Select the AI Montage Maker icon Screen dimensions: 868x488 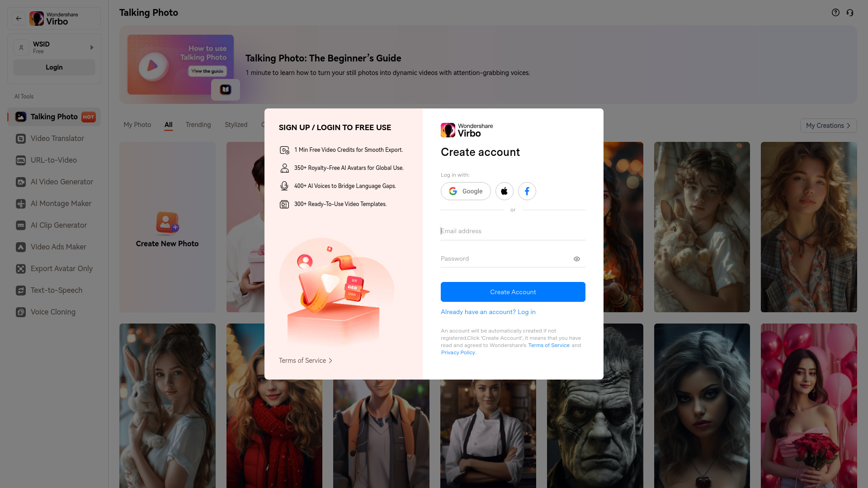(x=21, y=203)
